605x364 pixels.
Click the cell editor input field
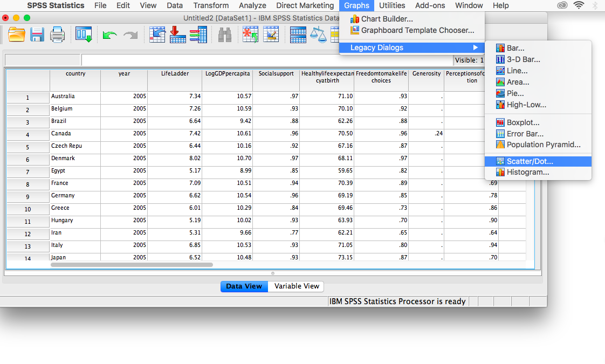point(267,60)
